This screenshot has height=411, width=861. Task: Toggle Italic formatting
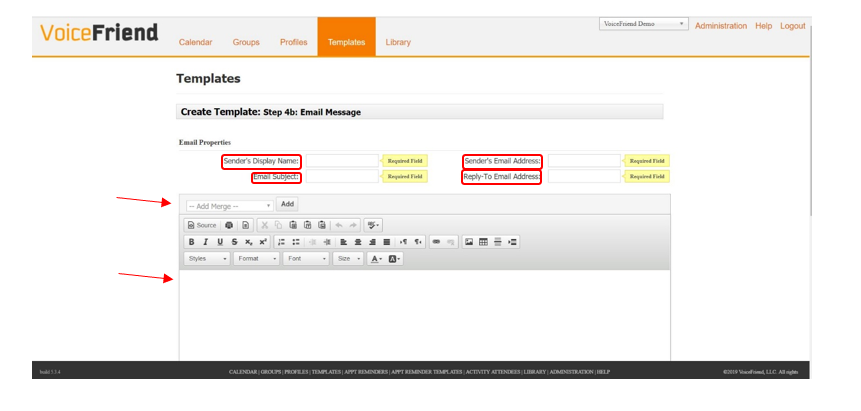click(x=206, y=242)
